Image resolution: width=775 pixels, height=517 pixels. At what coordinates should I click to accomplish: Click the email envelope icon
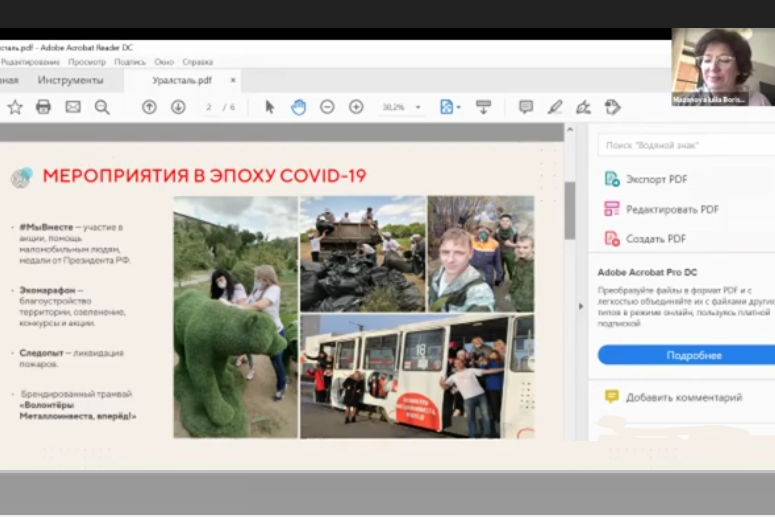pyautogui.click(x=73, y=107)
